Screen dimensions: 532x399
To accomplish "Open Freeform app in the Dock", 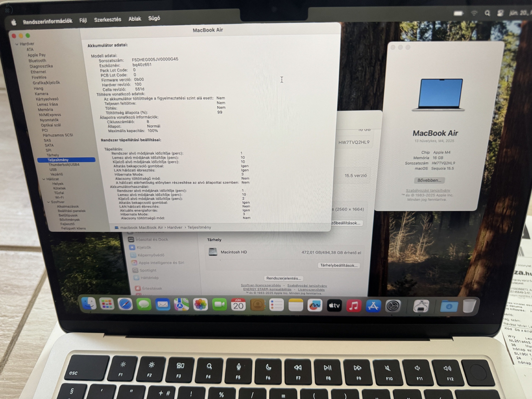I will (x=315, y=305).
